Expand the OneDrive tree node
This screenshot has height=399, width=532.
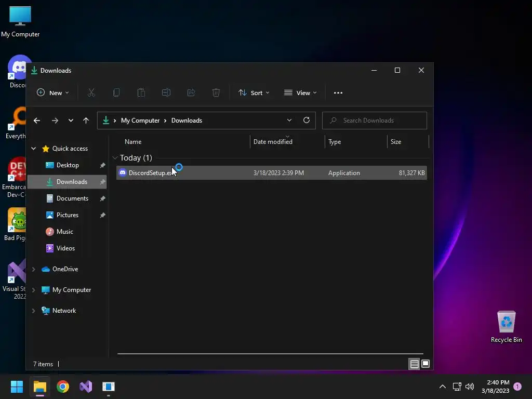(x=34, y=269)
